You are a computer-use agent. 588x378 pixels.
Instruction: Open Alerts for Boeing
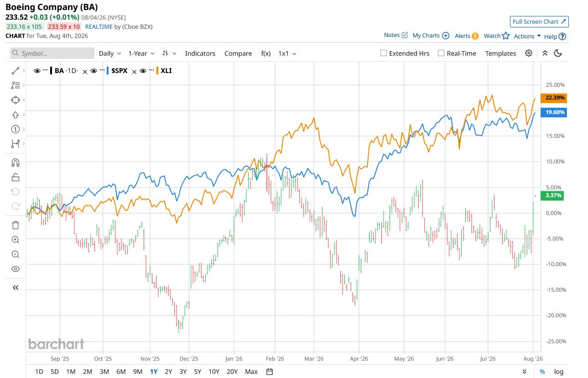coord(467,36)
